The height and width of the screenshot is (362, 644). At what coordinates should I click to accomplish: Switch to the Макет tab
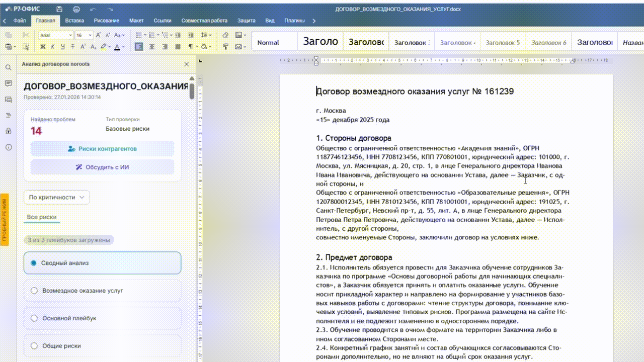[136, 21]
